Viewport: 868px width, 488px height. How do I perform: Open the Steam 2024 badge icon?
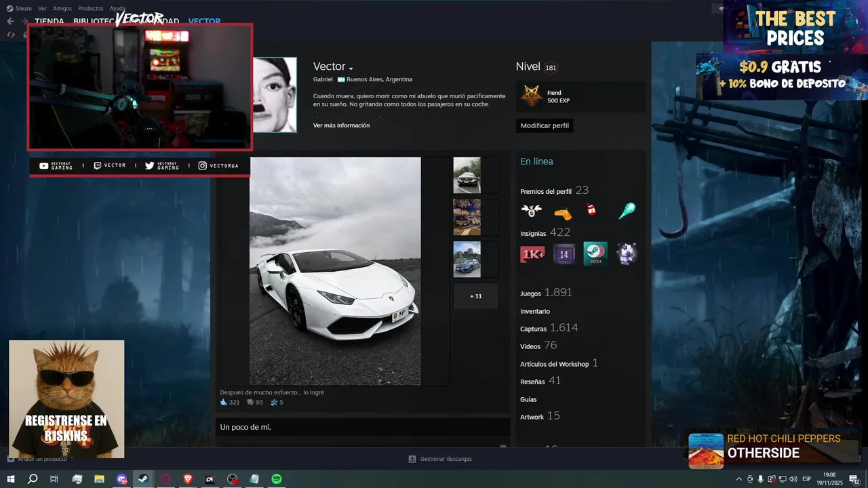click(x=595, y=254)
